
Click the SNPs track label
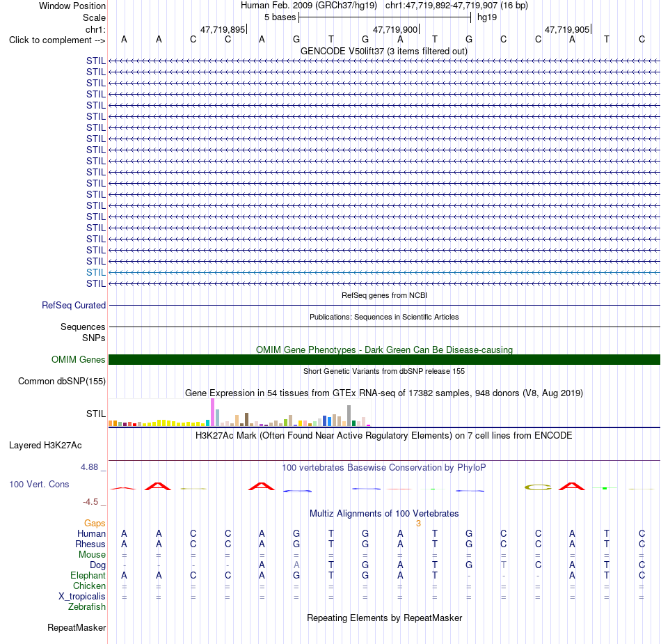click(94, 338)
